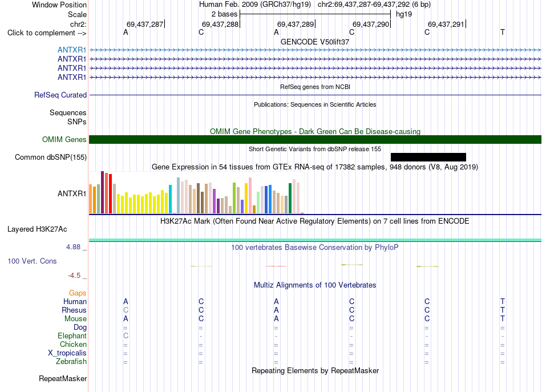Click the Rhesus species row label
This screenshot has height=392, width=542.
pyautogui.click(x=74, y=310)
